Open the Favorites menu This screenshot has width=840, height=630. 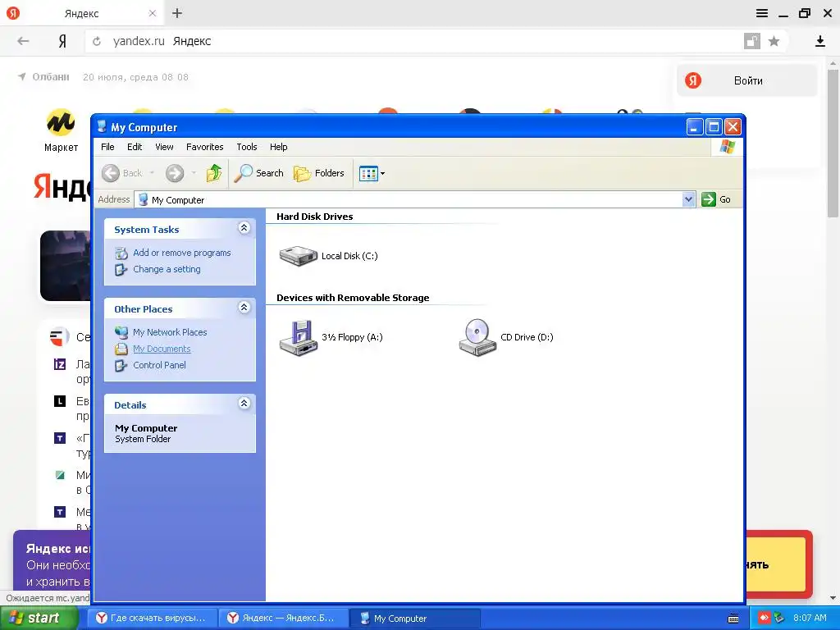(x=204, y=147)
